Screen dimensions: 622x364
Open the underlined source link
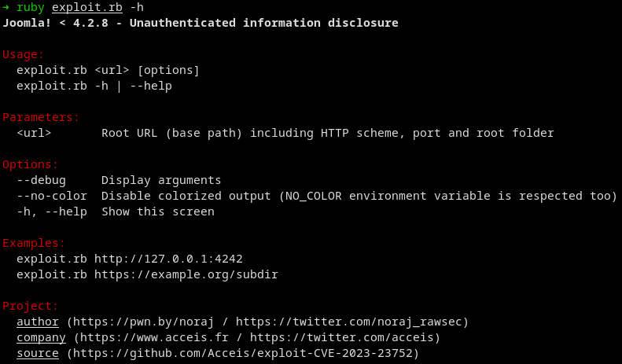tap(37, 353)
